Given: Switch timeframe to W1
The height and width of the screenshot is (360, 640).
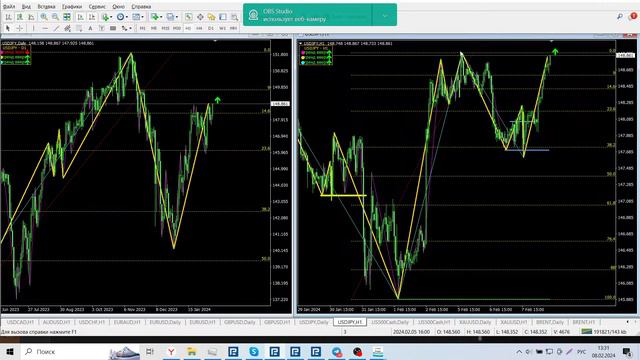Looking at the screenshot, I should 222,28.
